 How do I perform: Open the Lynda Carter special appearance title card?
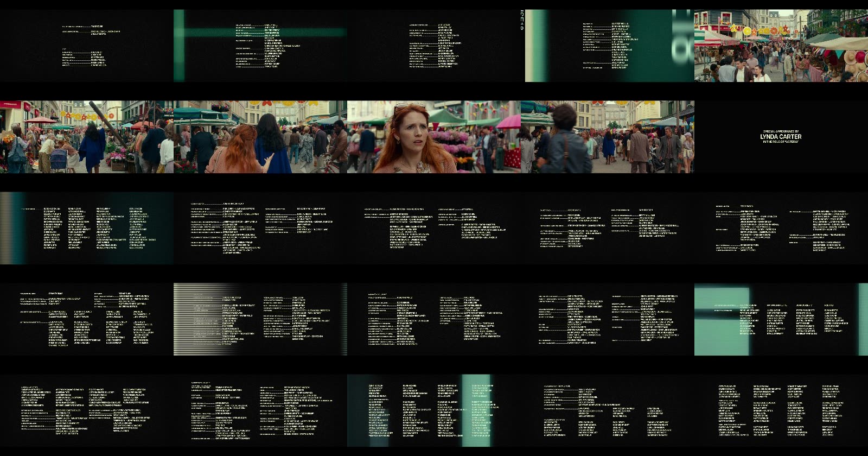coord(781,137)
